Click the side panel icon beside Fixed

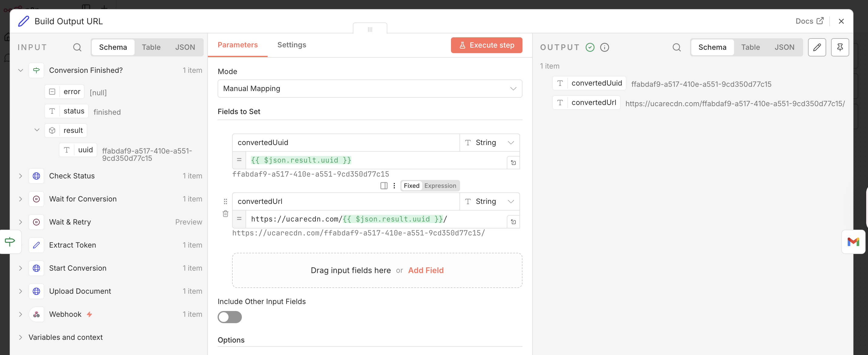click(384, 186)
